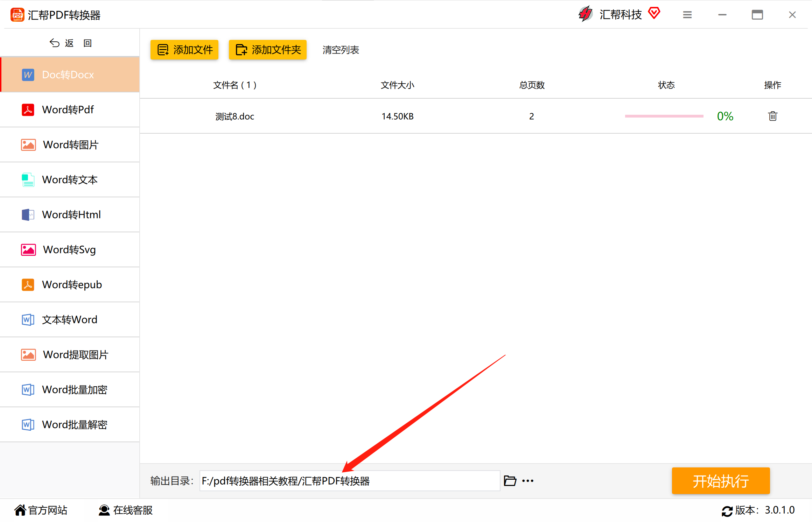Click the 在线客服 support agent icon
812x522 pixels.
pos(104,510)
